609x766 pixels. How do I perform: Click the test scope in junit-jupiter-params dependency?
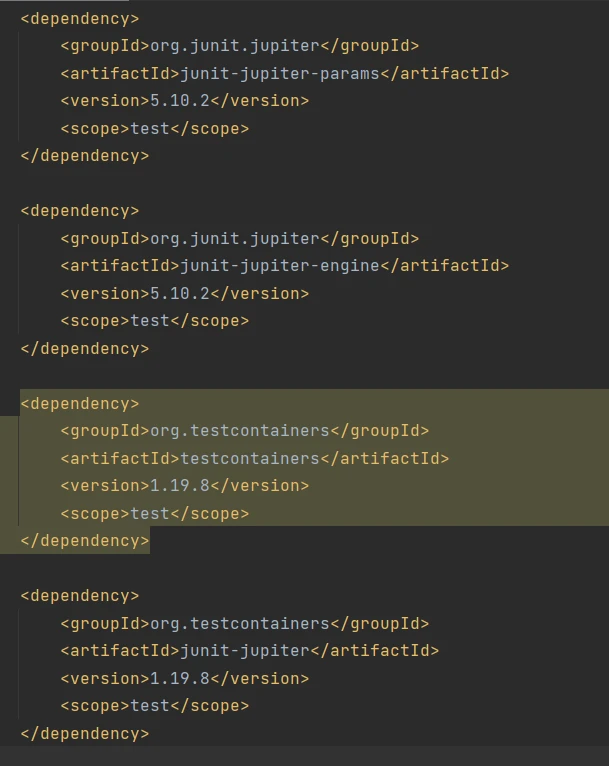pyautogui.click(x=149, y=128)
